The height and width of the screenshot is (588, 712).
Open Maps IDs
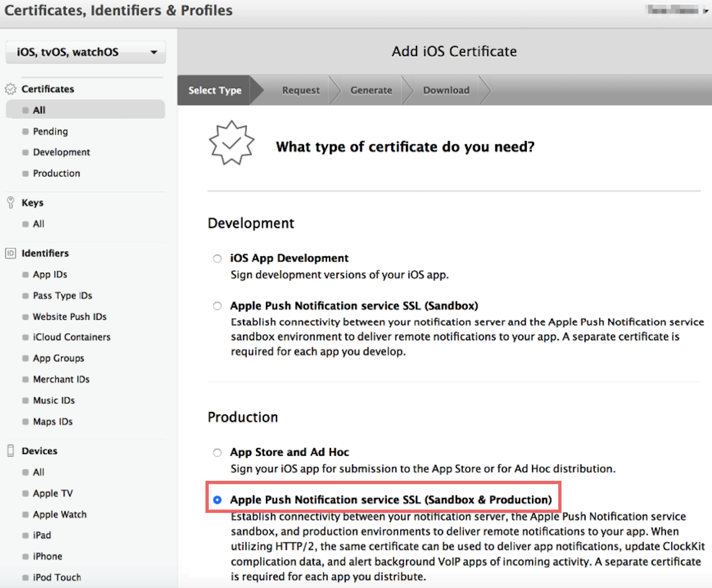click(53, 421)
